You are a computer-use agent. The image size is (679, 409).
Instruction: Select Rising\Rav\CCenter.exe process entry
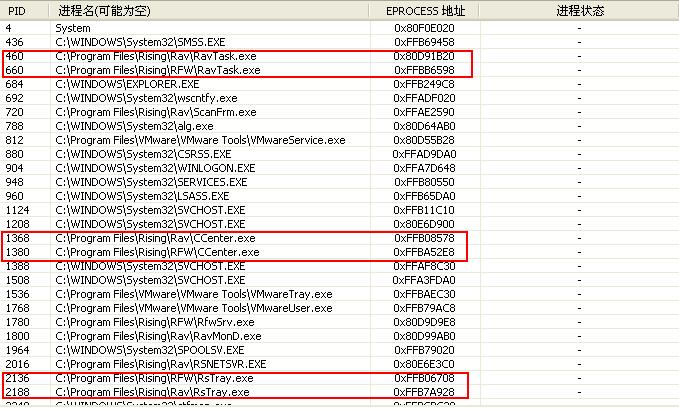coord(155,238)
